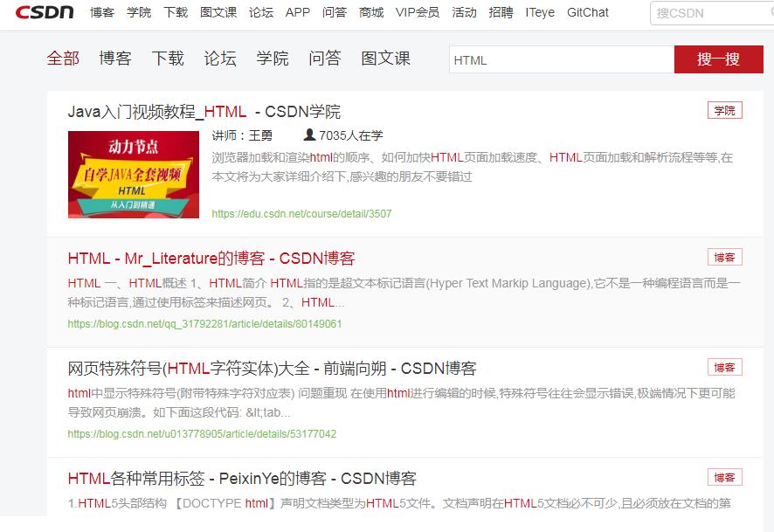Open 网页特殊符号(HTML字符实体)大全 article
This screenshot has height=532, width=774.
click(x=237, y=367)
